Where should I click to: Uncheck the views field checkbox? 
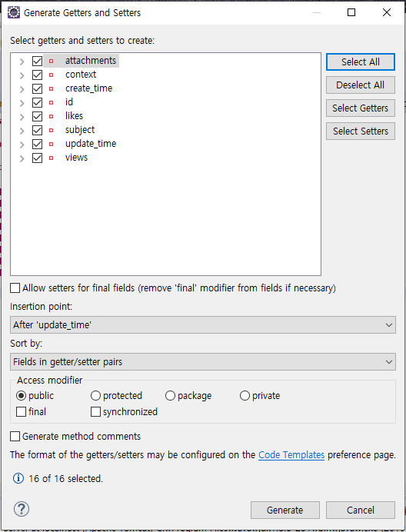[38, 158]
